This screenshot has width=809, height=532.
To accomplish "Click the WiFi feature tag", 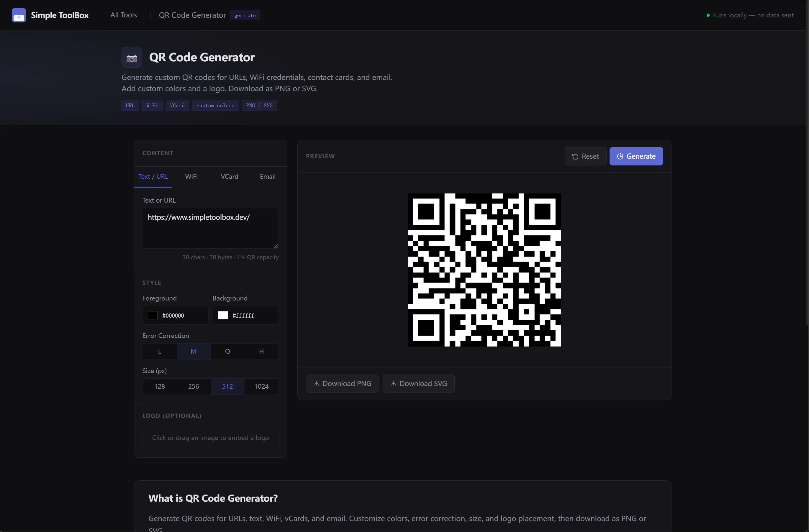I will tap(152, 106).
